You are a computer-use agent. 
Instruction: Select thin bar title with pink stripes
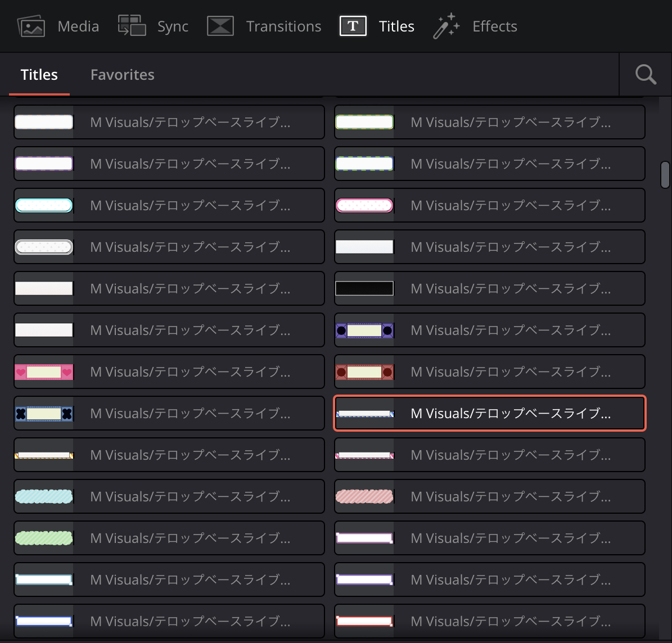coord(489,455)
